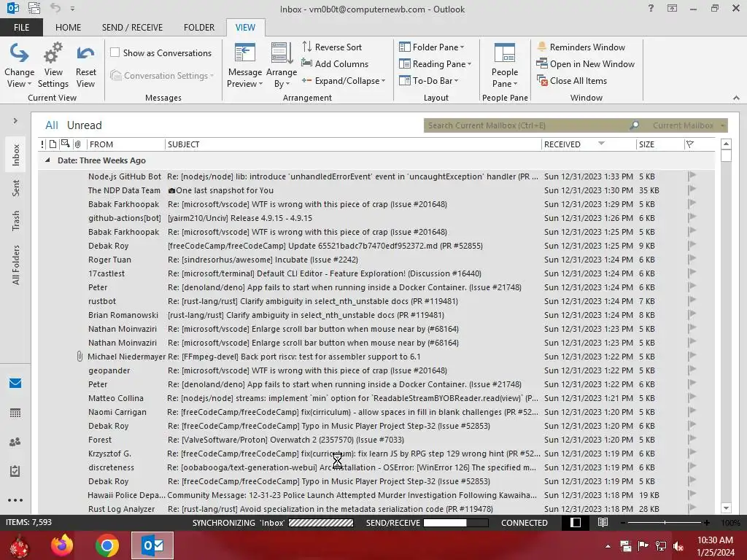Open email from github-actions[bot]
This screenshot has width=747, height=560.
[376, 218]
